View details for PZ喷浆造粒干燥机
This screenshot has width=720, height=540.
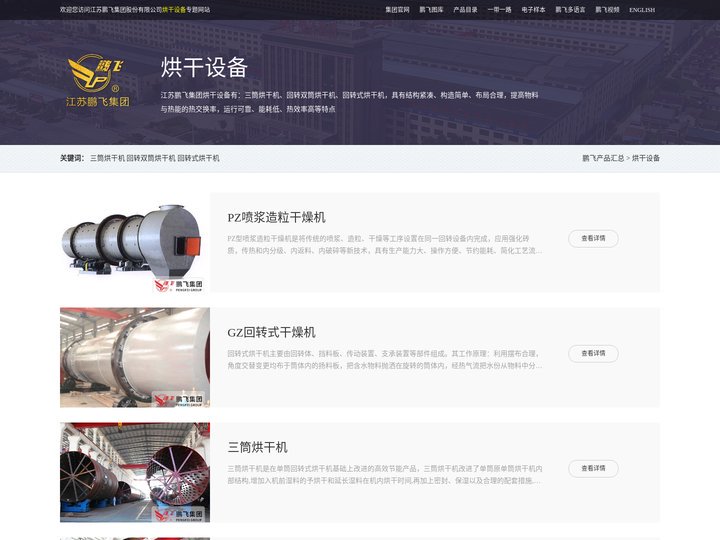[x=593, y=238]
